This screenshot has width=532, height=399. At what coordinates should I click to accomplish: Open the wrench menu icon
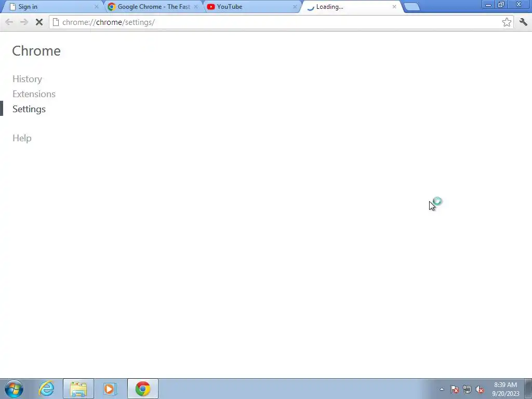pyautogui.click(x=523, y=22)
